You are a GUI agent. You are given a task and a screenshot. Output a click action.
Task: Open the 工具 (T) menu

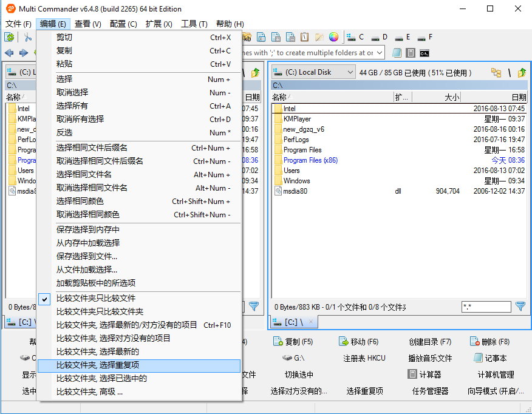(x=194, y=24)
